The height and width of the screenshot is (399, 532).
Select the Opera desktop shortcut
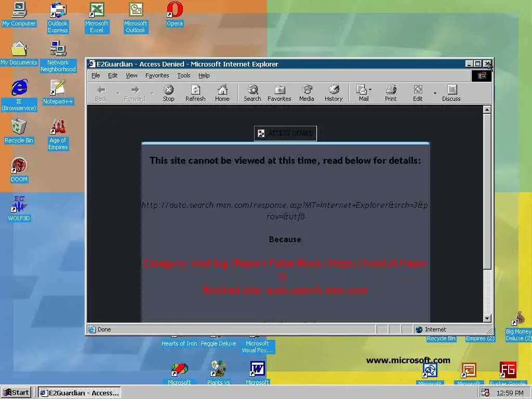point(175,14)
